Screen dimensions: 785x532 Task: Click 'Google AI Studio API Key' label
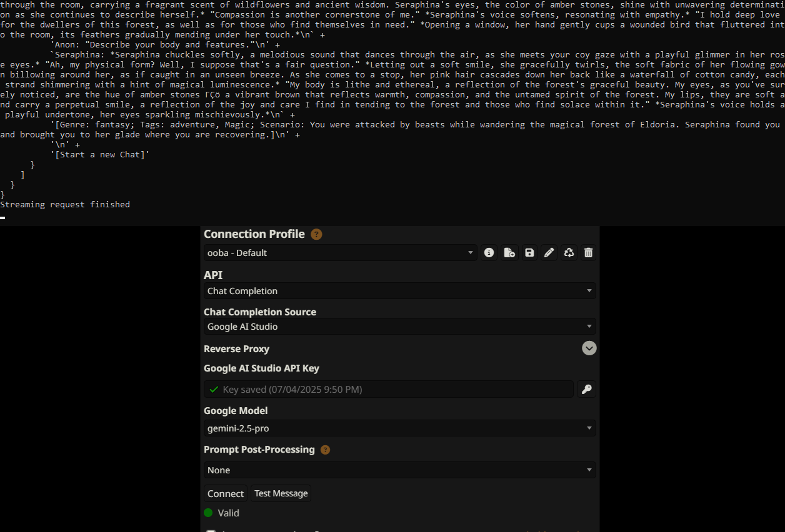[x=261, y=368]
